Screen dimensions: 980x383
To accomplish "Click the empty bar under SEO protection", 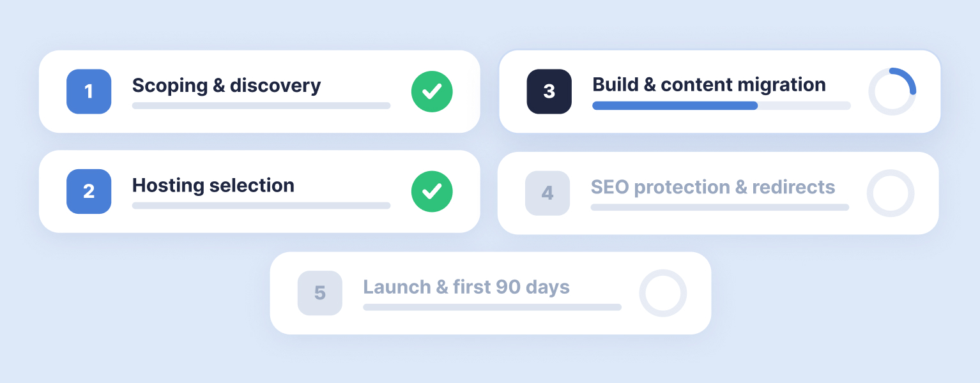I will pyautogui.click(x=720, y=207).
